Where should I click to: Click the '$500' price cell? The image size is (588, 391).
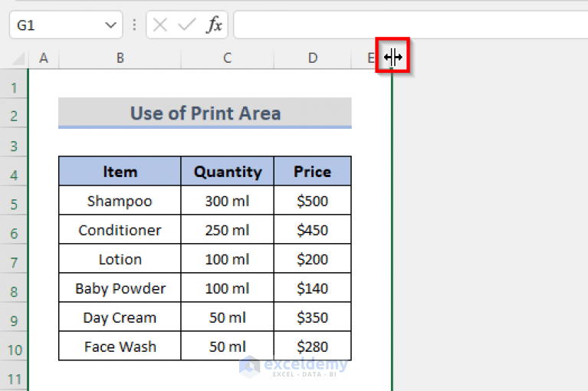[x=313, y=201]
